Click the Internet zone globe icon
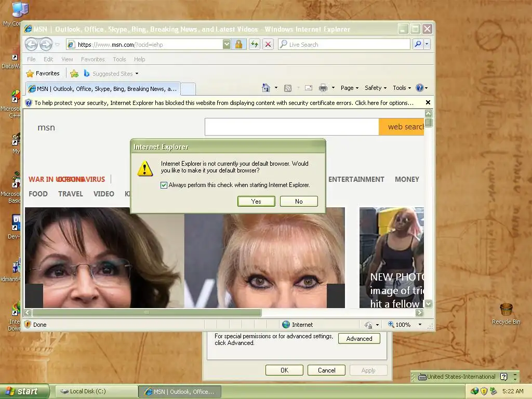 click(x=286, y=325)
